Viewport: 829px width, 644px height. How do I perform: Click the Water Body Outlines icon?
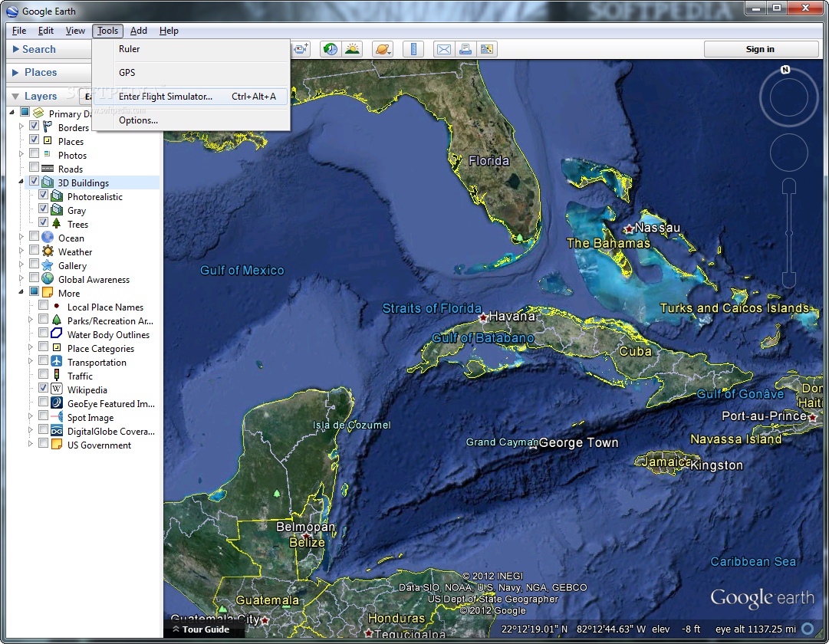click(57, 333)
